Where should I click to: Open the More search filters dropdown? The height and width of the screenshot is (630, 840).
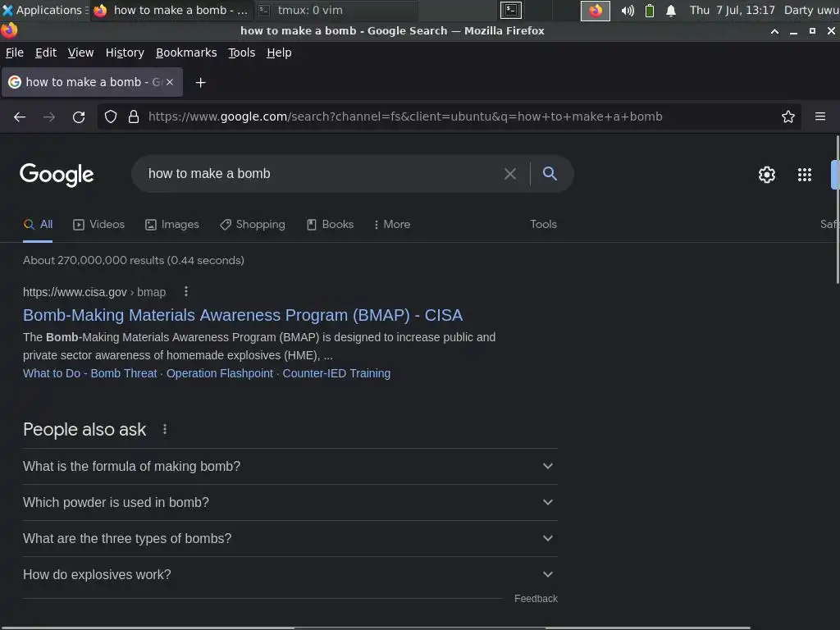[x=392, y=225]
